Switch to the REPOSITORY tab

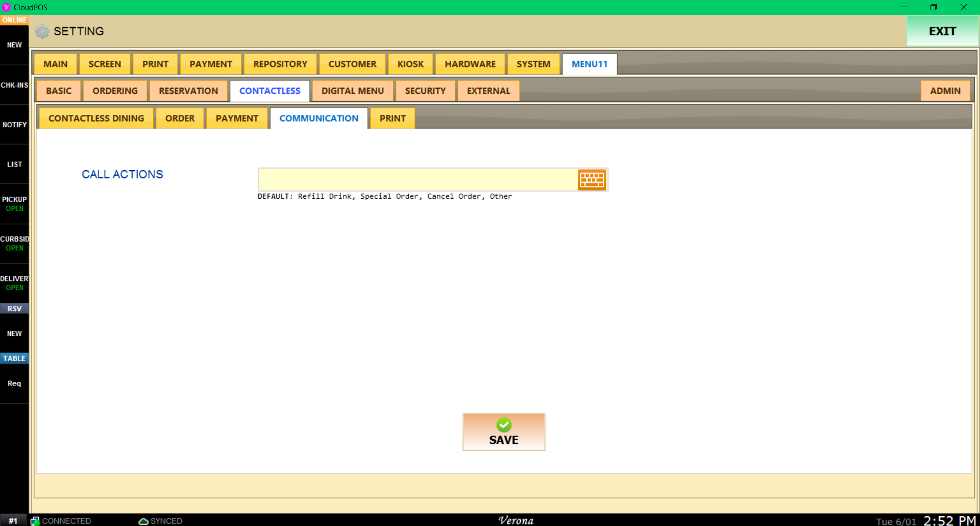click(x=280, y=64)
